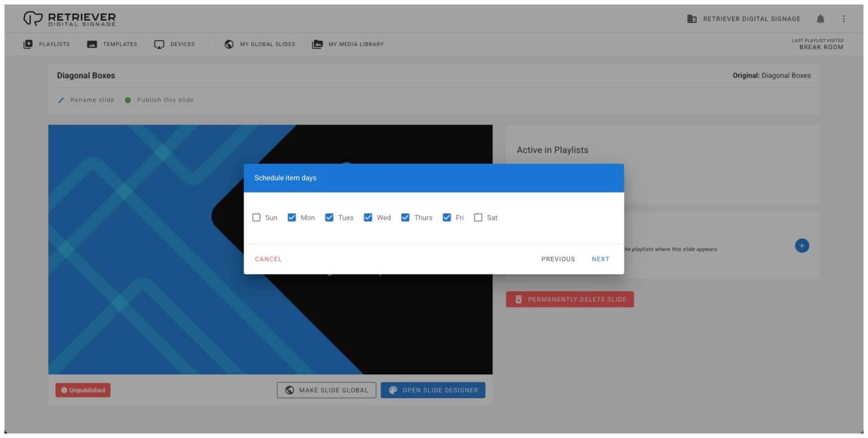Click the blue plus add-to-playlist button
Viewport: 868px width, 438px height.
click(x=802, y=246)
